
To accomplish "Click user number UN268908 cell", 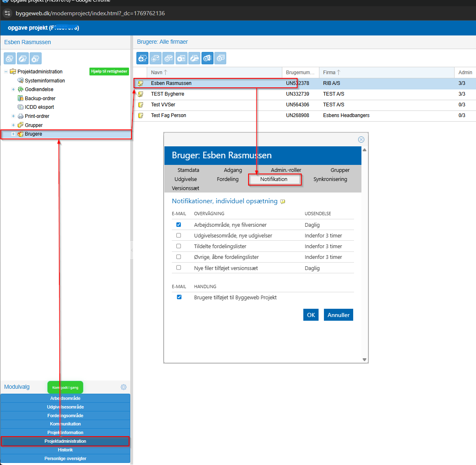I will point(298,115).
